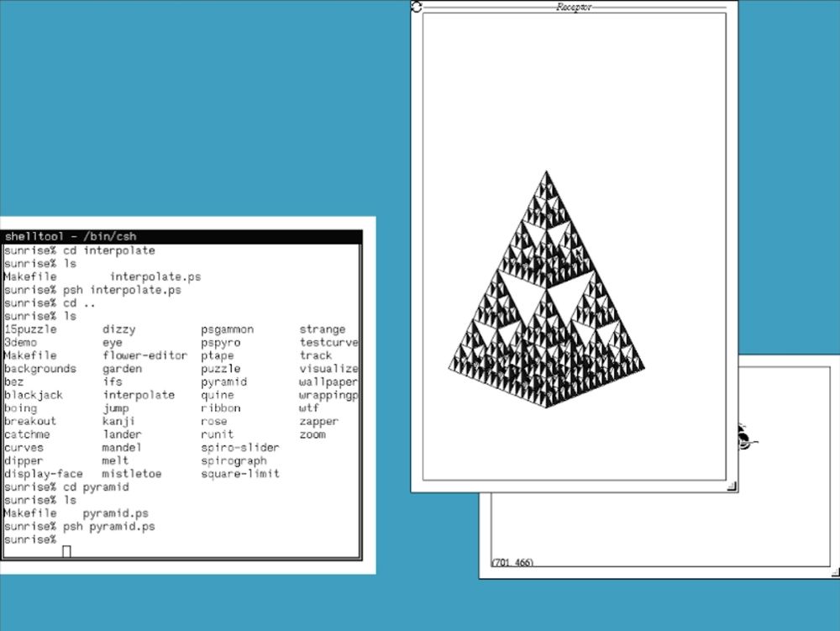
Task: Click 'backgrounds' in the directory listing
Action: point(40,369)
